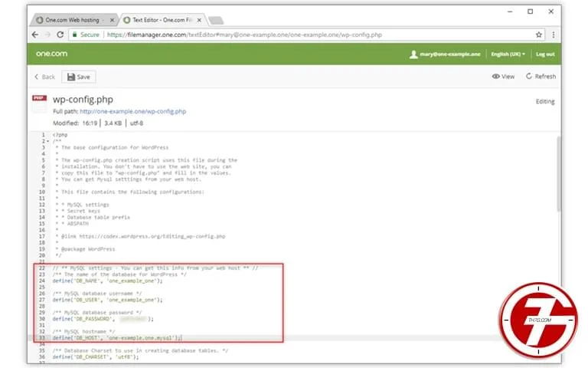Image resolution: width=588 pixels, height=368 pixels.
Task: Refresh the file in the editor
Action: pyautogui.click(x=541, y=77)
